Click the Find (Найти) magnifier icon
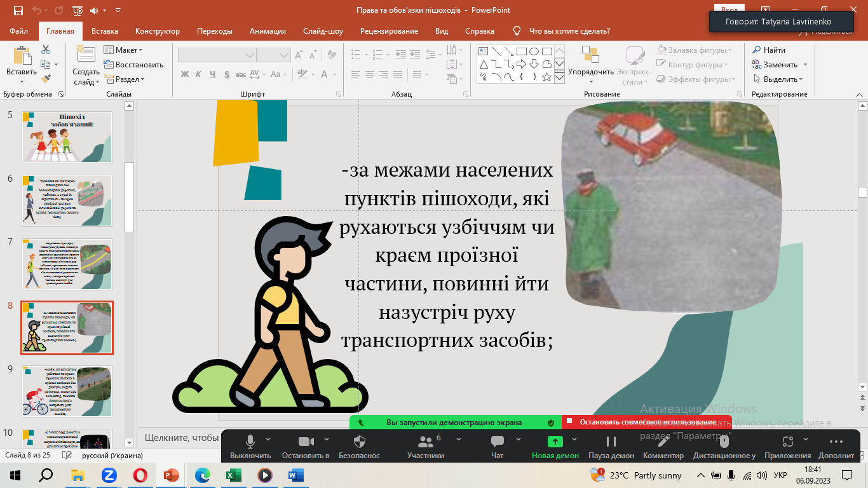The height and width of the screenshot is (488, 868). tap(757, 50)
